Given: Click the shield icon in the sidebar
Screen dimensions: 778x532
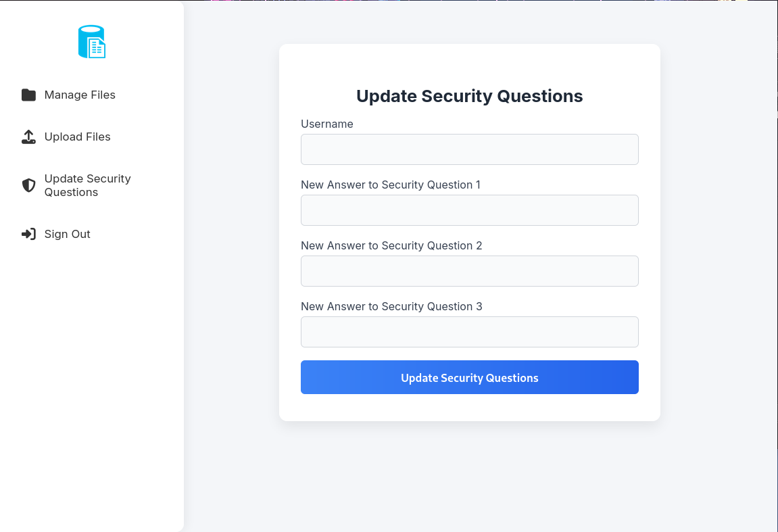Looking at the screenshot, I should (28, 185).
